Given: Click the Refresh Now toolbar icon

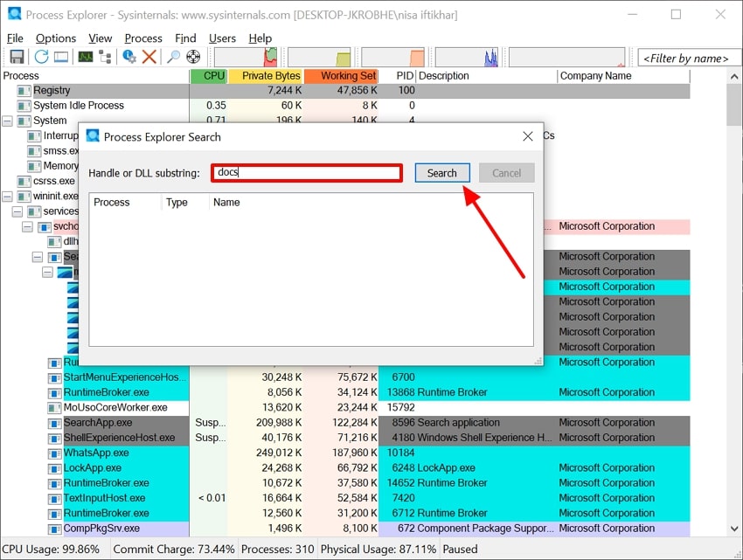Looking at the screenshot, I should pyautogui.click(x=41, y=57).
